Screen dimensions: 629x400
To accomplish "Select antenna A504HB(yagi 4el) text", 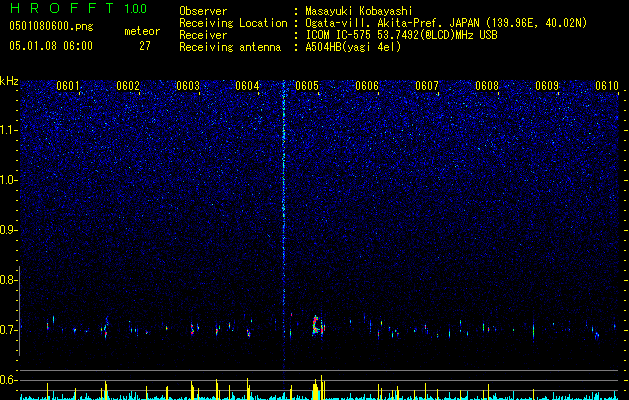I will tap(353, 47).
